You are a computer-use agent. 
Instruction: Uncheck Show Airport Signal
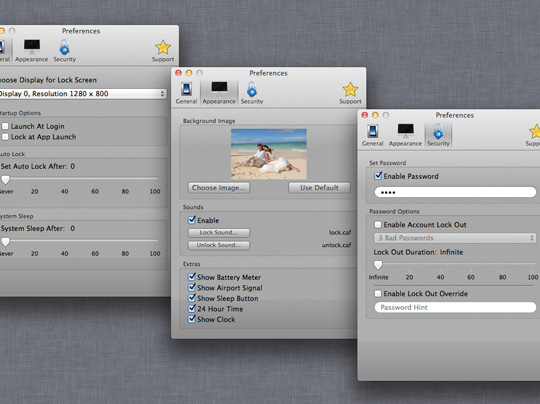tap(192, 287)
